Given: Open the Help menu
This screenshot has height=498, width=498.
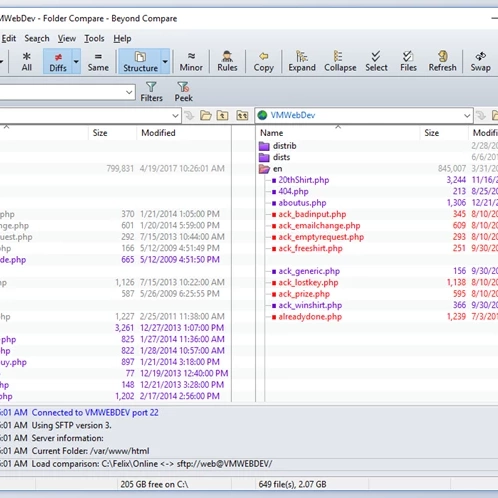Looking at the screenshot, I should coord(122,38).
